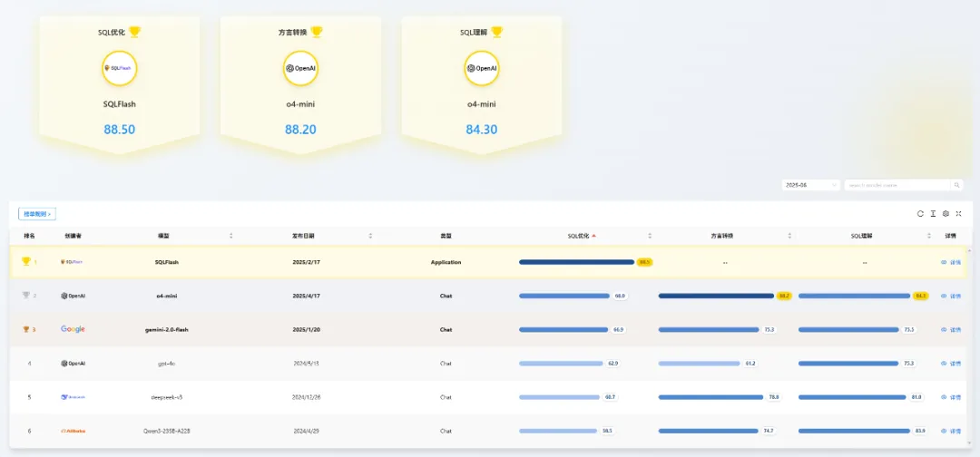Click the magnifier search icon

(x=956, y=185)
